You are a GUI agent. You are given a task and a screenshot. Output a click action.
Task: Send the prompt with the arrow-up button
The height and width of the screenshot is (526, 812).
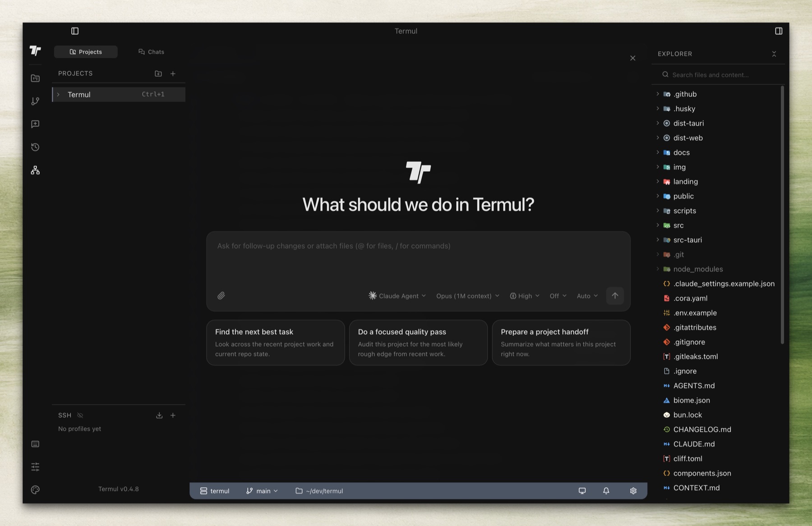click(x=615, y=296)
